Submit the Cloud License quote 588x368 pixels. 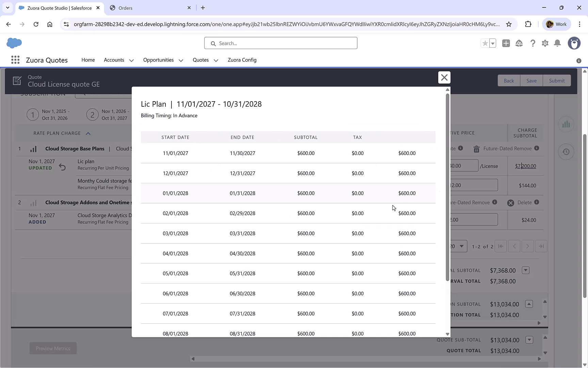click(557, 80)
